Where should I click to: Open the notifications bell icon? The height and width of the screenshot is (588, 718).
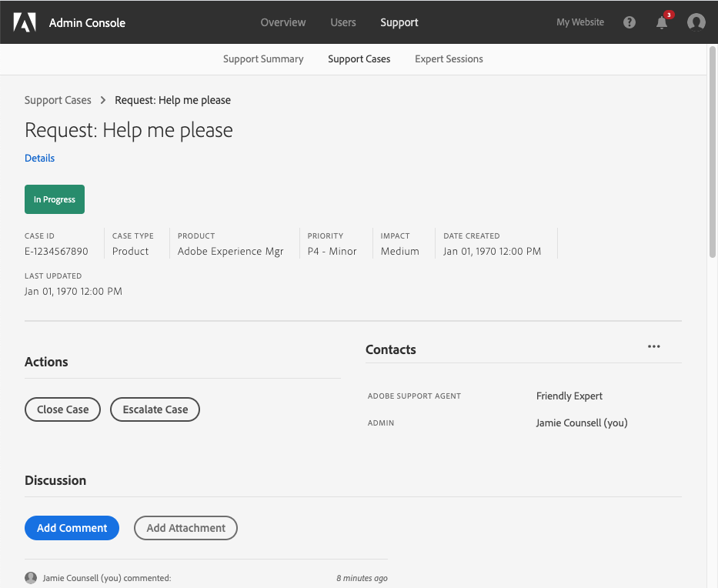662,22
